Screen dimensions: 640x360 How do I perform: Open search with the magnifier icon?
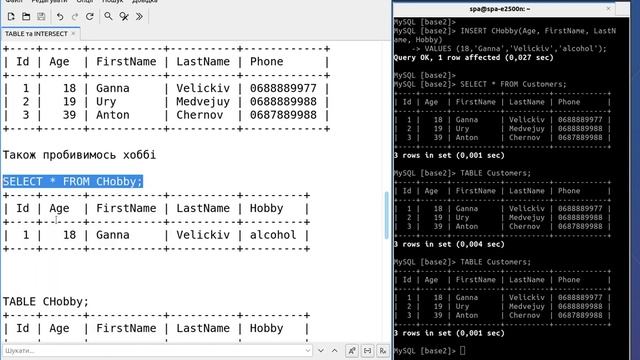[108, 16]
